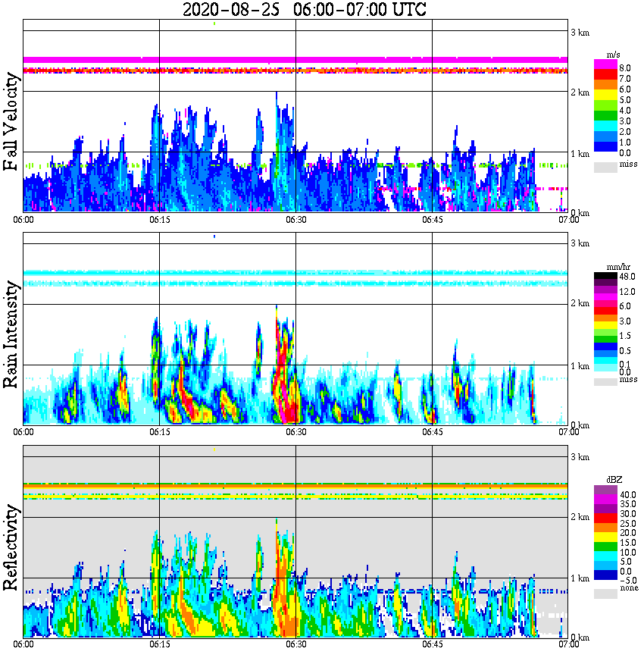Click the 'Rain Intensity' axis label
644x658 pixels.
point(11,334)
